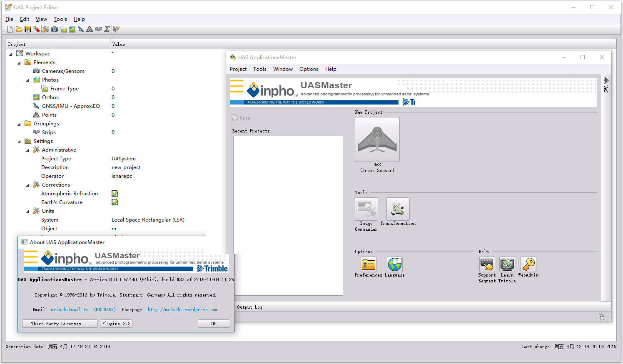This screenshot has height=364, width=623.
Task: Click the Support Request icon
Action: coord(487,264)
